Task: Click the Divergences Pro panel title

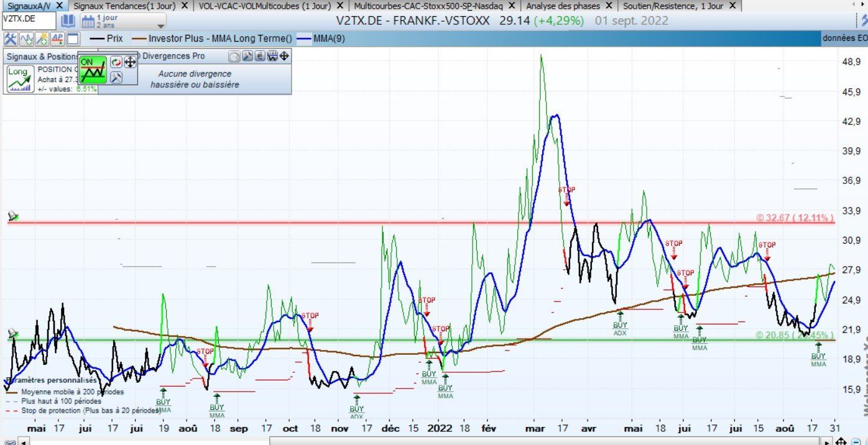Action: pyautogui.click(x=173, y=56)
